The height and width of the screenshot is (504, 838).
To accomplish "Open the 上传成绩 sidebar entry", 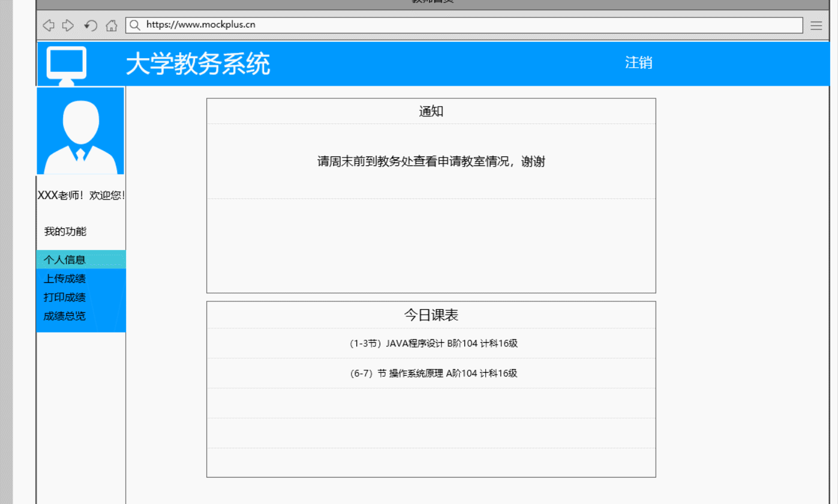I will point(65,278).
